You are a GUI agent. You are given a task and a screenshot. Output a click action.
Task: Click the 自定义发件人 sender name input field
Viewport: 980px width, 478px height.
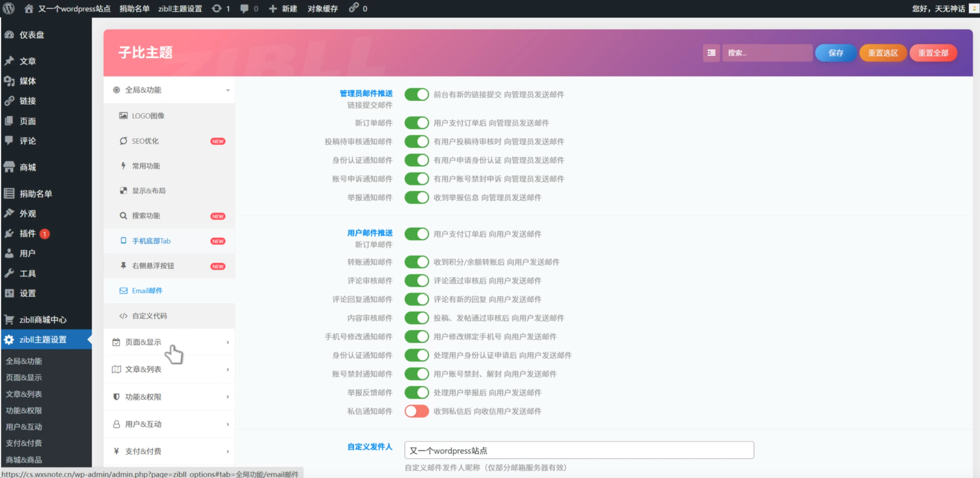point(578,450)
